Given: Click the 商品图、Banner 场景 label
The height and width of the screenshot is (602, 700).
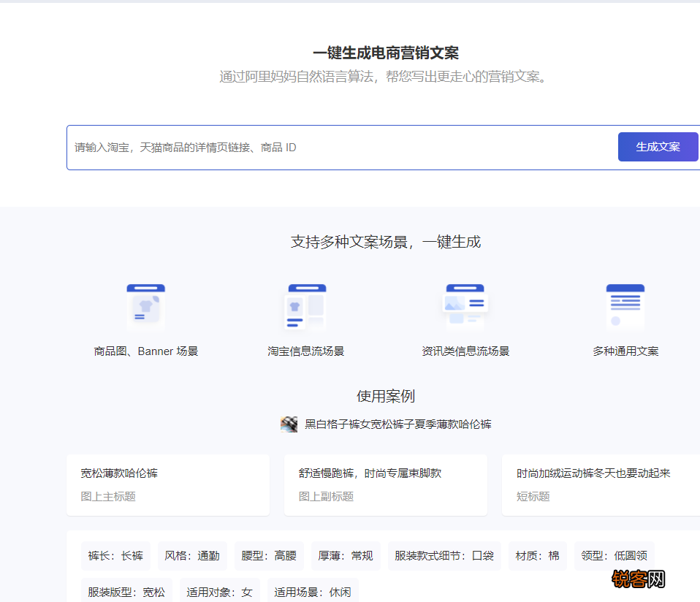Looking at the screenshot, I should tap(146, 351).
